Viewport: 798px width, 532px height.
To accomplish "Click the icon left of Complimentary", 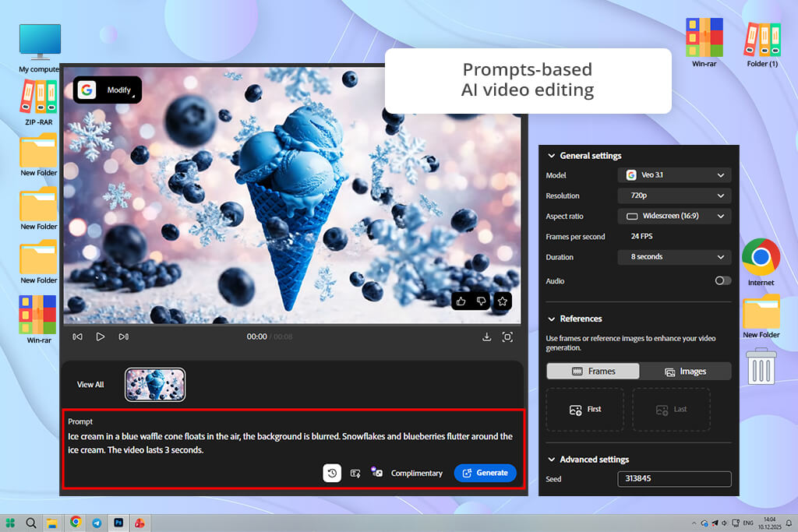I will (x=376, y=471).
